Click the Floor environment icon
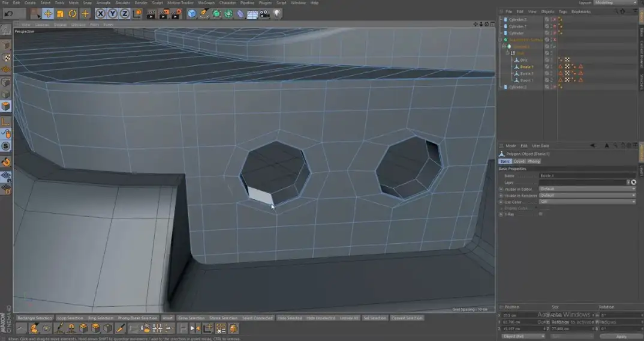Image resolution: width=644 pixels, height=341 pixels. [x=252, y=14]
